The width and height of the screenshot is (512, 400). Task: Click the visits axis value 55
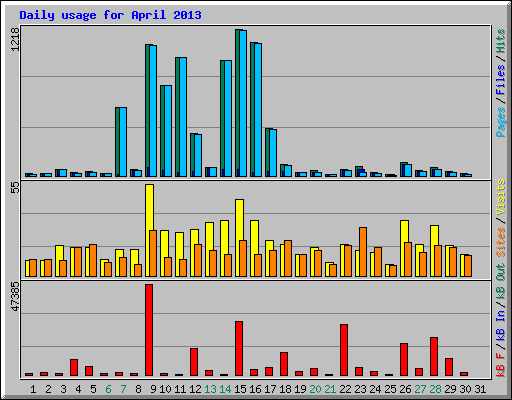(x=15, y=188)
